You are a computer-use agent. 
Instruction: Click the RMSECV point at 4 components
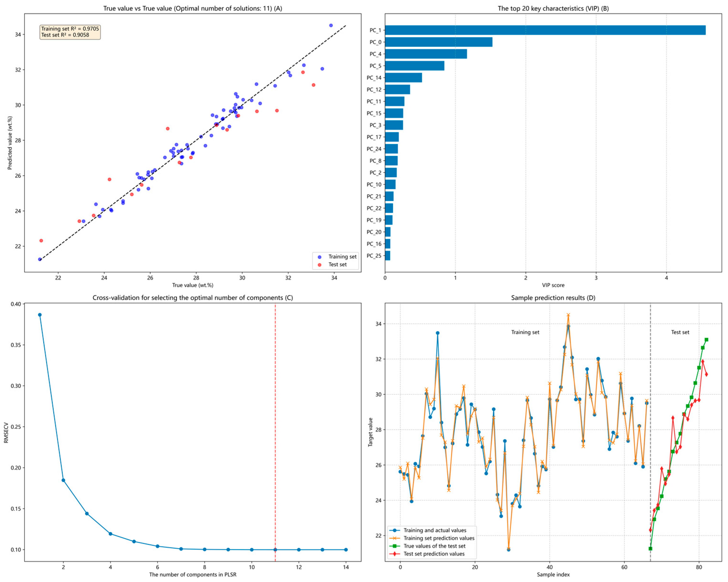[110, 534]
